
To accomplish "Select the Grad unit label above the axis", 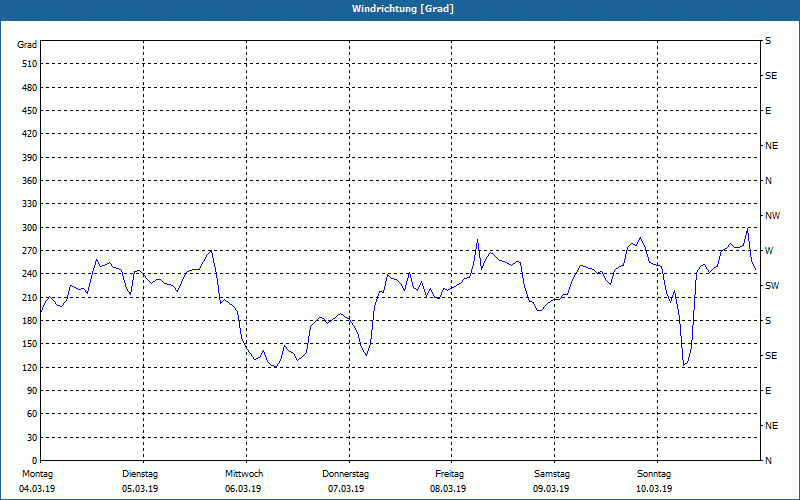I will point(27,45).
